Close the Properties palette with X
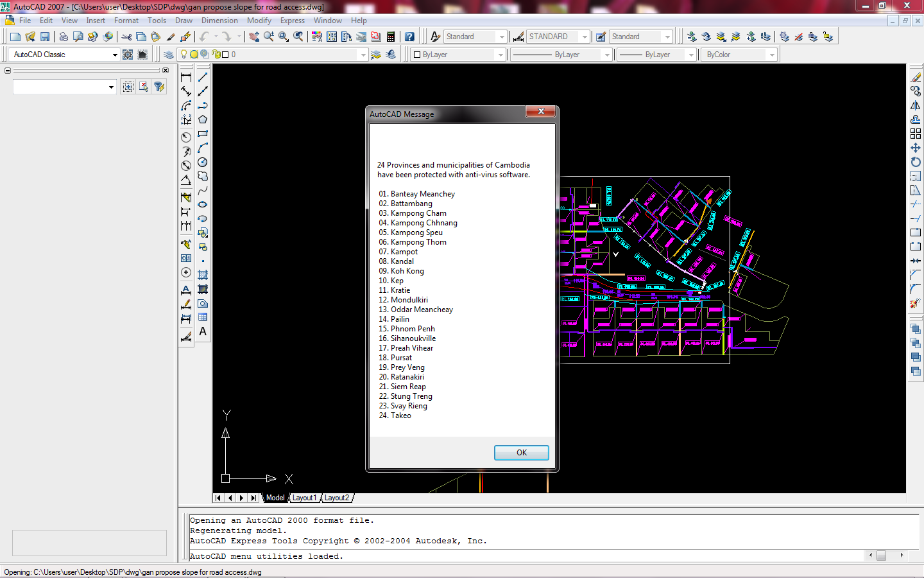This screenshot has width=924, height=578. tap(166, 71)
